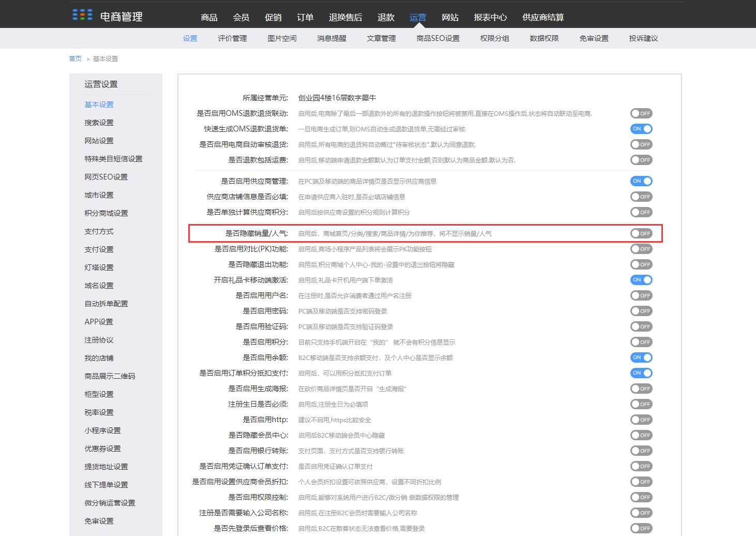Image resolution: width=756 pixels, height=536 pixels.
Task: Click the 电商管理 grid logo icon
Action: tap(82, 14)
